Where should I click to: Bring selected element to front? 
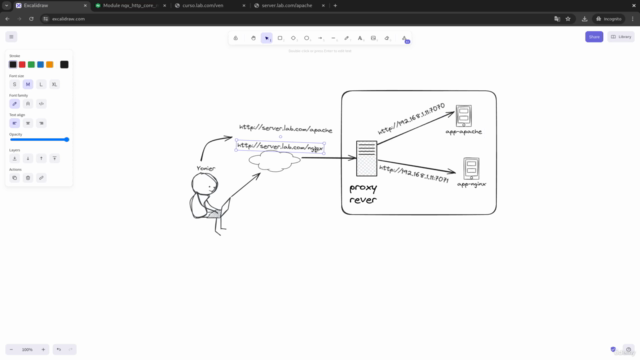pyautogui.click(x=54, y=158)
